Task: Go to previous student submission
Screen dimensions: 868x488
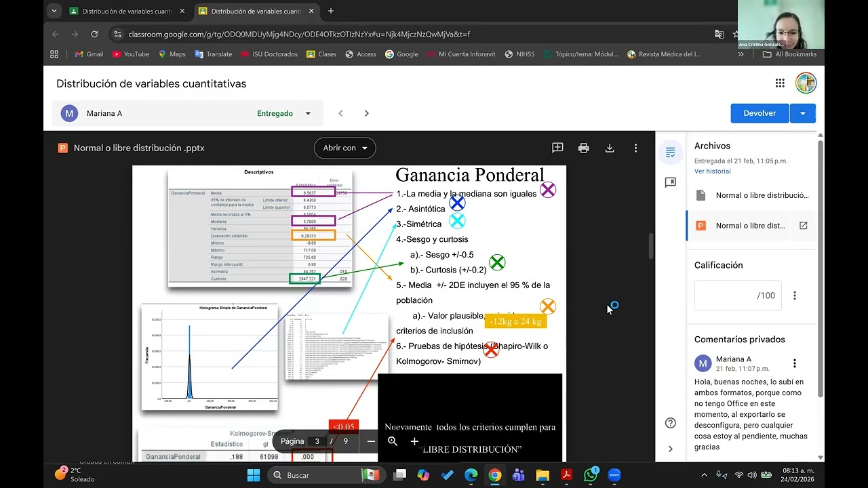Action: click(340, 113)
